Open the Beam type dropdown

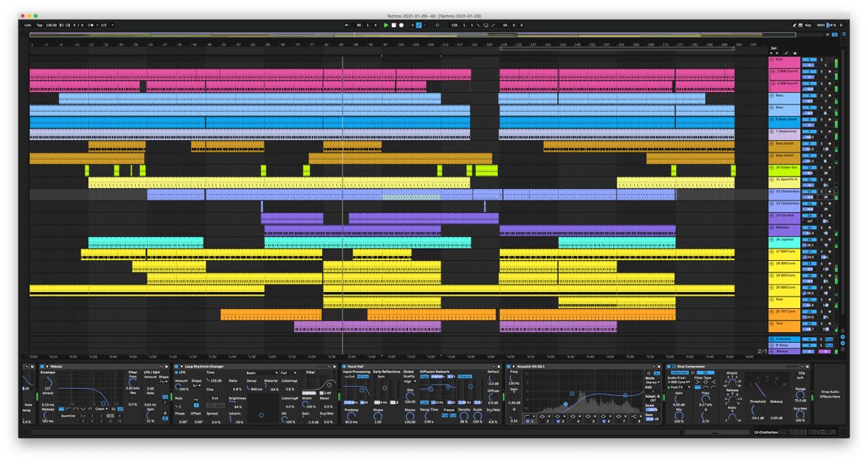click(x=262, y=372)
